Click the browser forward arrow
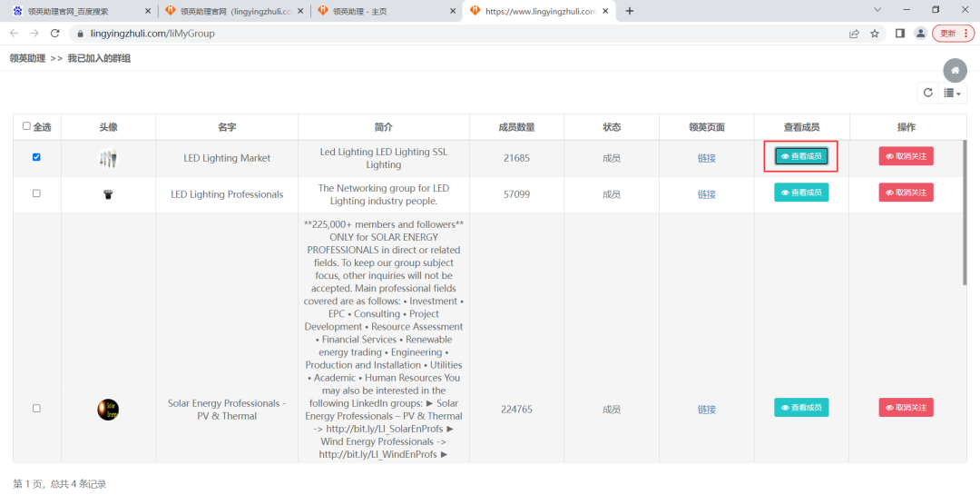Viewport: 980px width, 495px height. pyautogui.click(x=34, y=34)
